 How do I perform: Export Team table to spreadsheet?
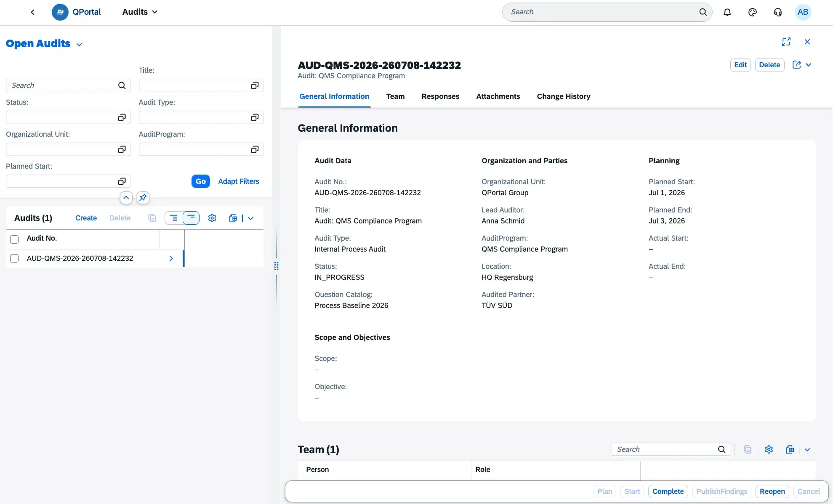(790, 449)
